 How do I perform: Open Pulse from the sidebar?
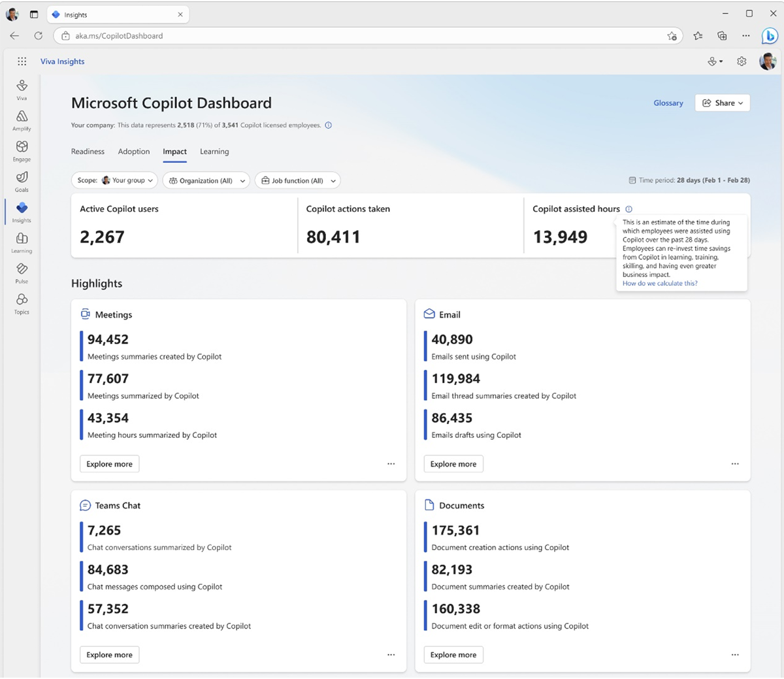[x=22, y=272]
